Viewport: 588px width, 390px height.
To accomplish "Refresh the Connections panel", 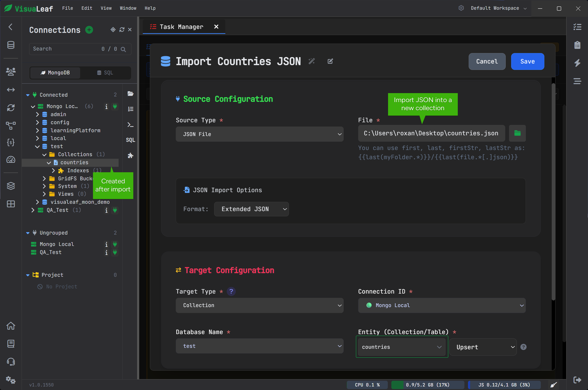I will click(x=122, y=30).
